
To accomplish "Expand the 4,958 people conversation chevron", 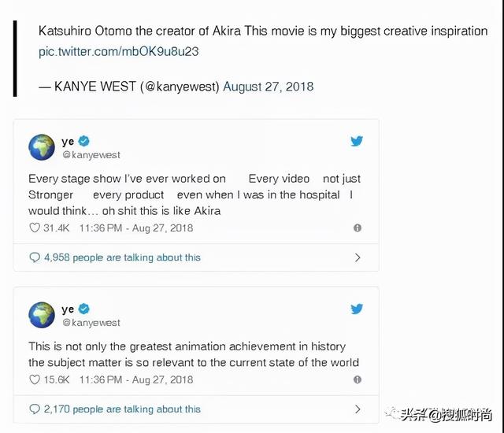I will tap(358, 257).
